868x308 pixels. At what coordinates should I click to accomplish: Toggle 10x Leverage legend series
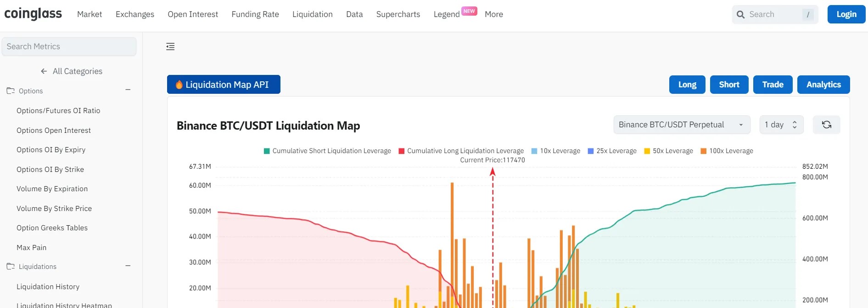point(555,151)
